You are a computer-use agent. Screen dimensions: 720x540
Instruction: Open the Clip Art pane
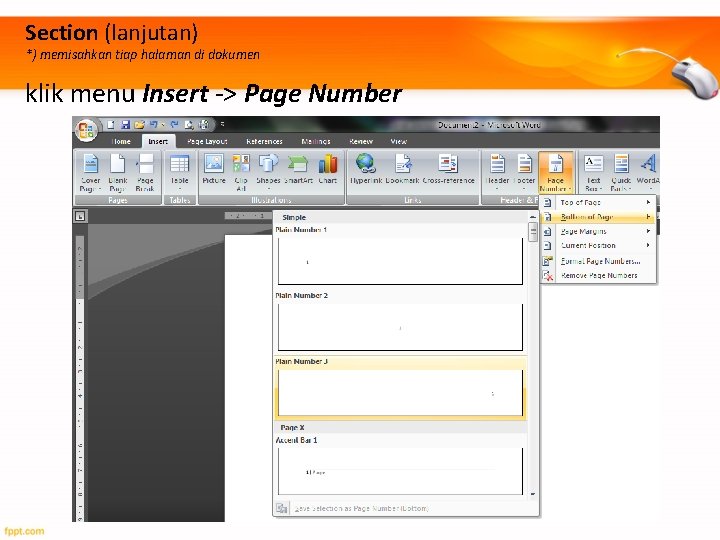[x=241, y=173]
